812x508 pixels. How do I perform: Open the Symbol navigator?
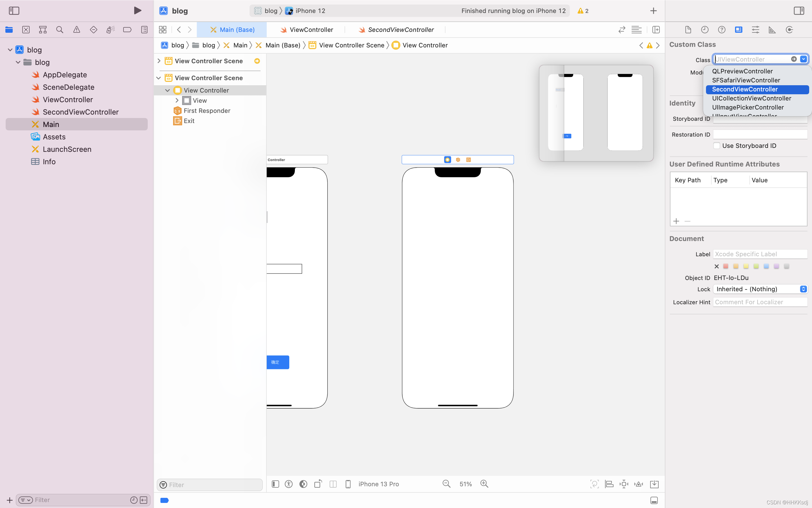click(43, 30)
